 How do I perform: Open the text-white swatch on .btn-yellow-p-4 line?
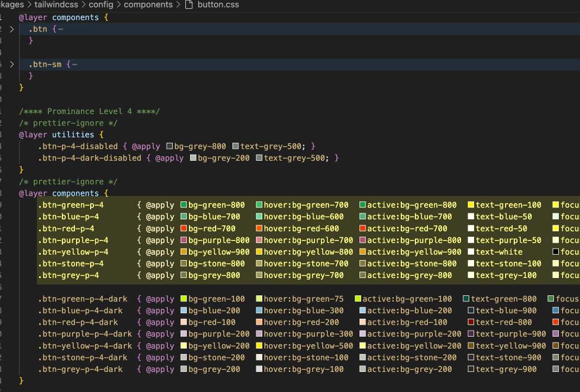[x=471, y=252]
